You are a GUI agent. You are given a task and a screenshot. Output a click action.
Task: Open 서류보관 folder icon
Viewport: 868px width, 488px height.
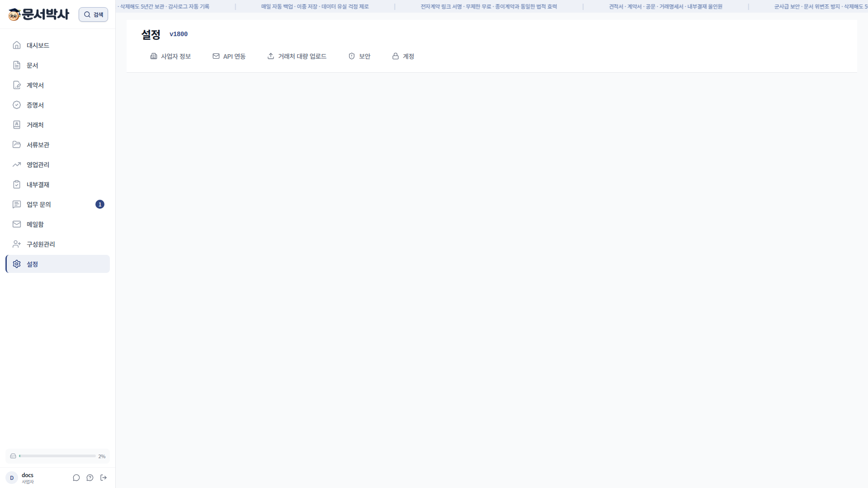(x=17, y=145)
